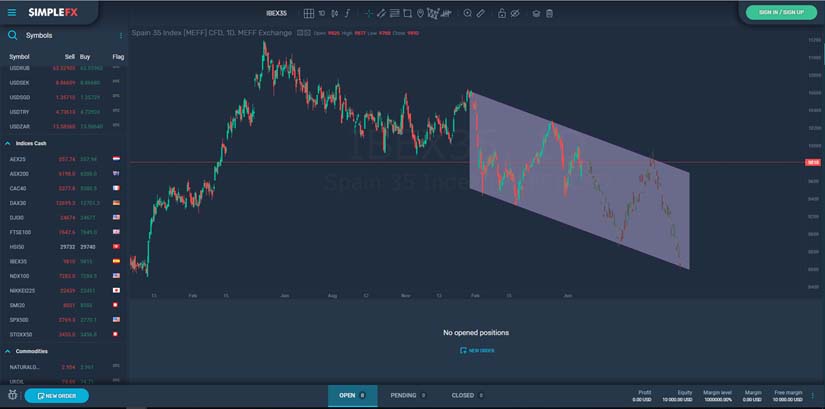Open the candlestick chart style picker

coord(335,14)
